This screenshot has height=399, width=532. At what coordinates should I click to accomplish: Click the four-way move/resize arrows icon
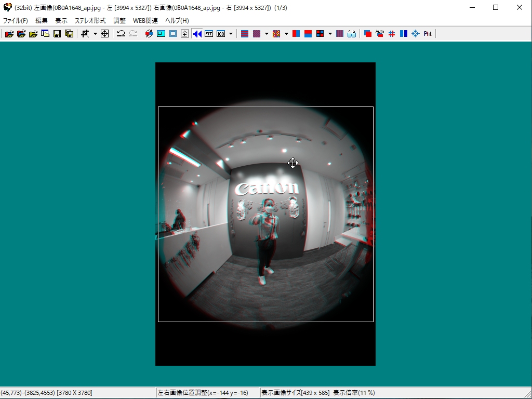click(105, 34)
